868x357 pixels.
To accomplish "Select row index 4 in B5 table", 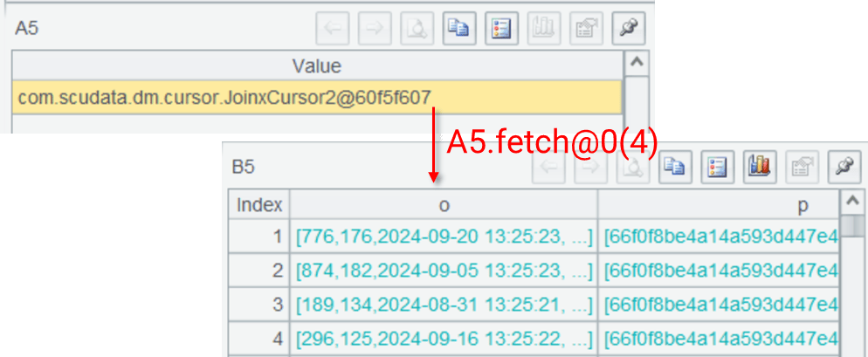I will (259, 338).
